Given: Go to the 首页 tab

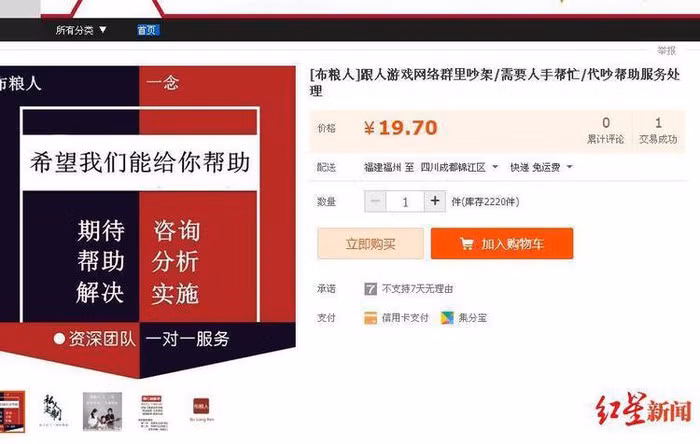Looking at the screenshot, I should [147, 30].
